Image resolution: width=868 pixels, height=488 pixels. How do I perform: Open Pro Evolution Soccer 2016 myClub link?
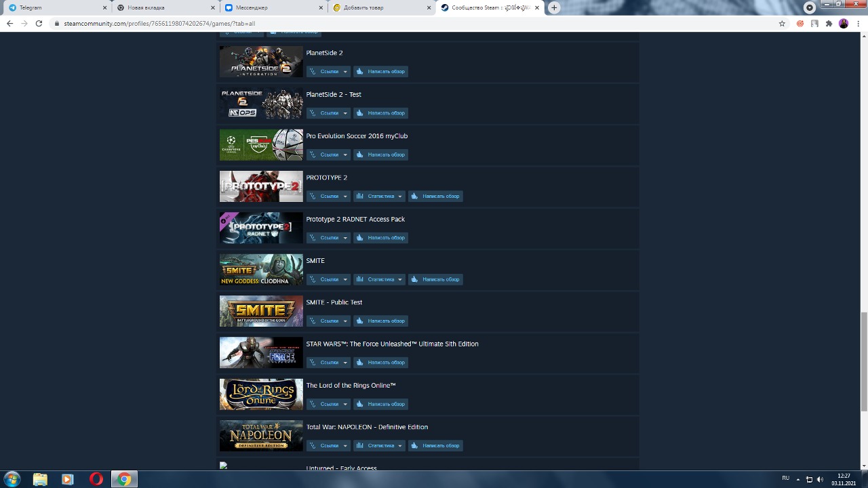click(357, 136)
